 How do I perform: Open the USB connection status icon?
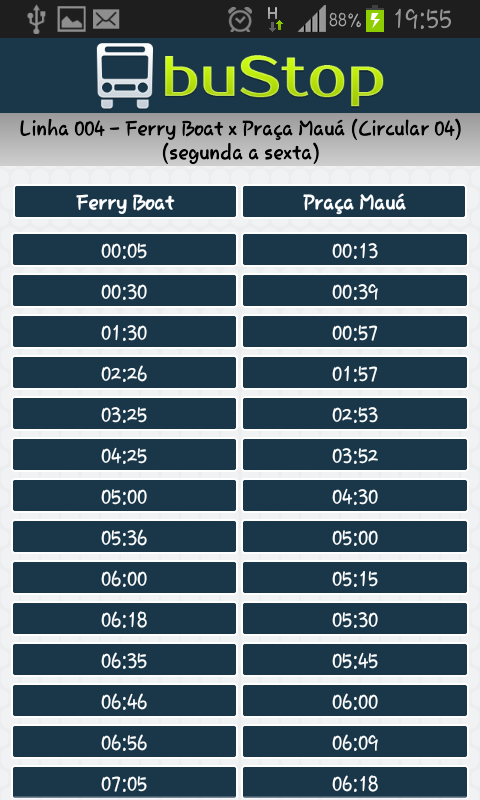[36, 19]
